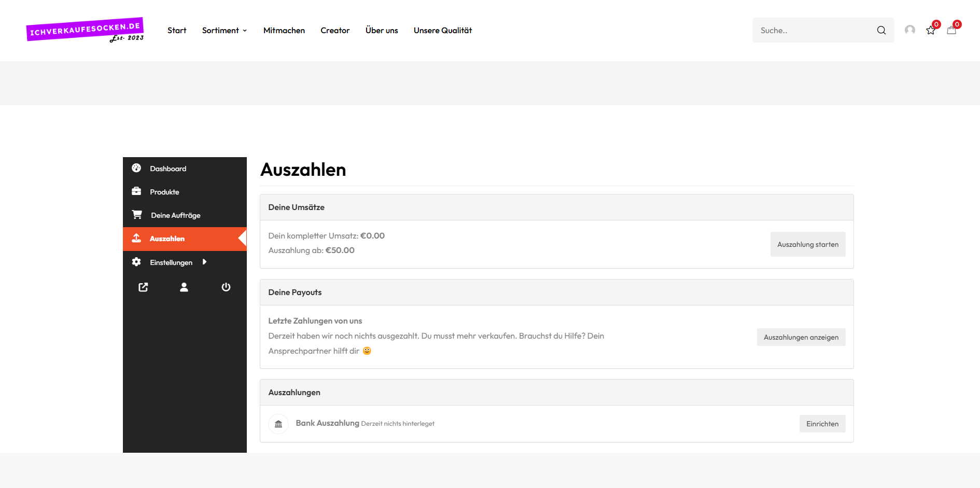Viewport: 980px width, 488px height.
Task: Open the user account avatar icon
Action: 909,30
